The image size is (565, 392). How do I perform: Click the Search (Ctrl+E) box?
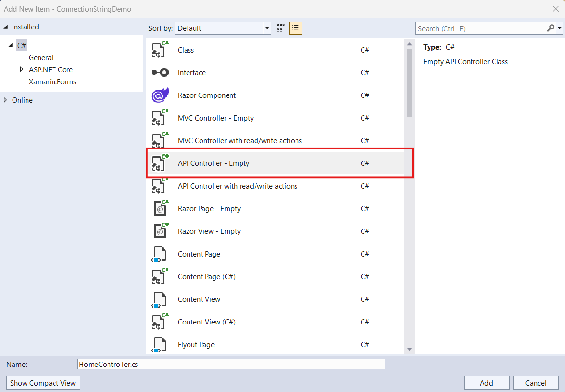click(481, 28)
